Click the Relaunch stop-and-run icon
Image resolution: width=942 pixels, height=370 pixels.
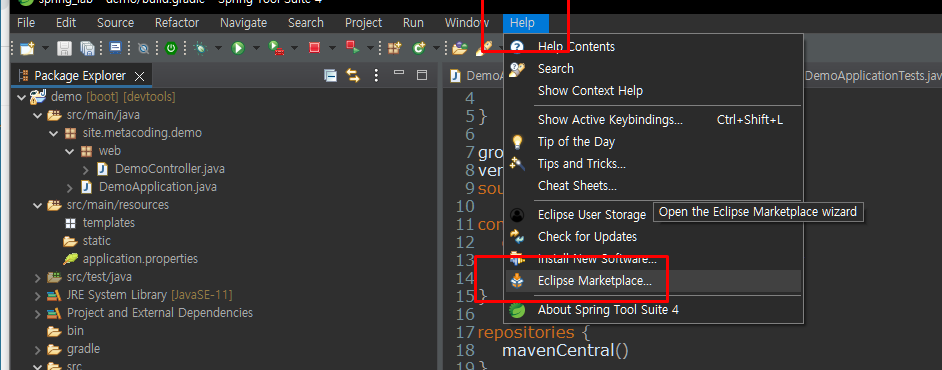(x=353, y=48)
